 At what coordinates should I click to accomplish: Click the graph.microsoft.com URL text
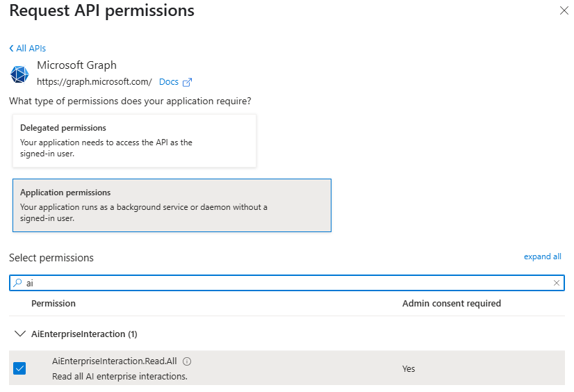tap(95, 82)
